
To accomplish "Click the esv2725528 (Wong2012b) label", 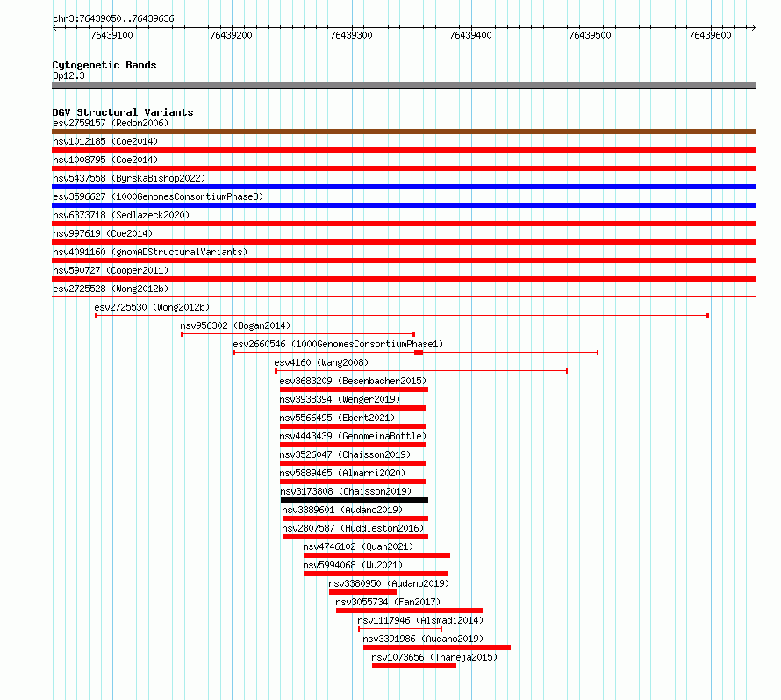I will click(111, 289).
